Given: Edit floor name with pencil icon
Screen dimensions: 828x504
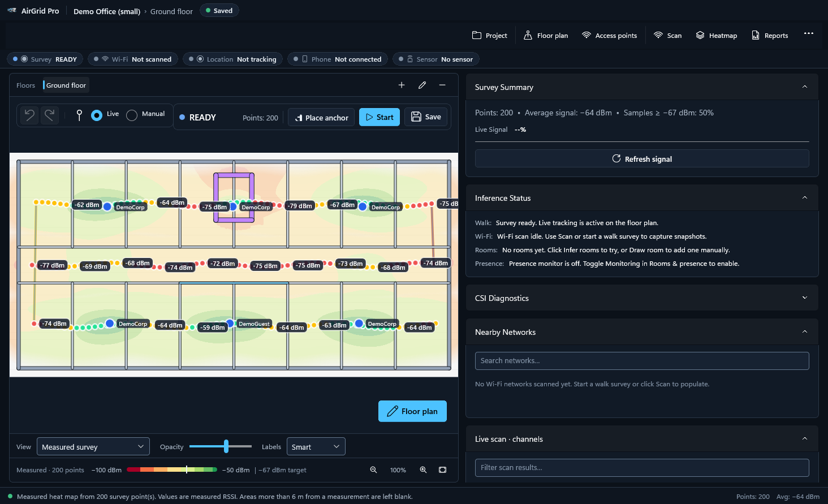Looking at the screenshot, I should pyautogui.click(x=422, y=85).
